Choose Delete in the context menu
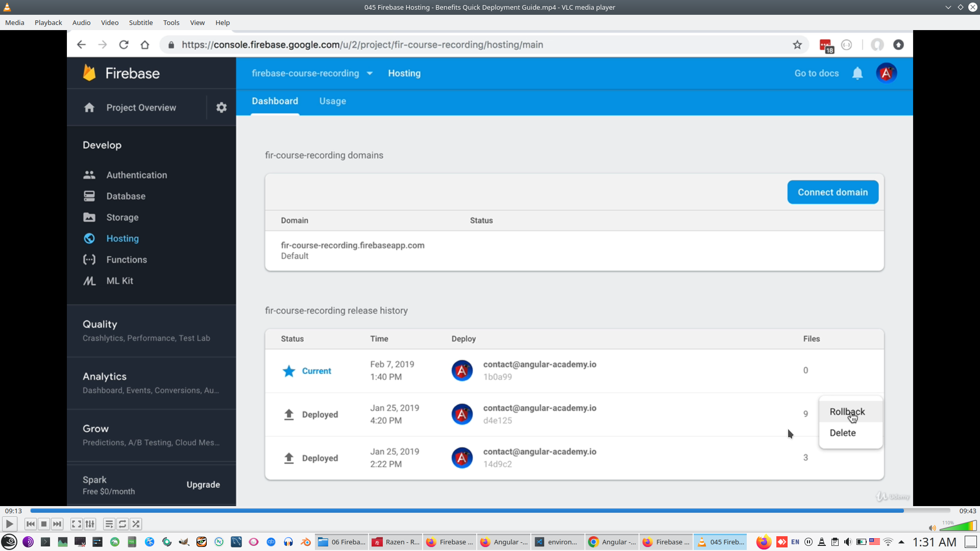Viewport: 980px width, 551px height. (x=843, y=433)
